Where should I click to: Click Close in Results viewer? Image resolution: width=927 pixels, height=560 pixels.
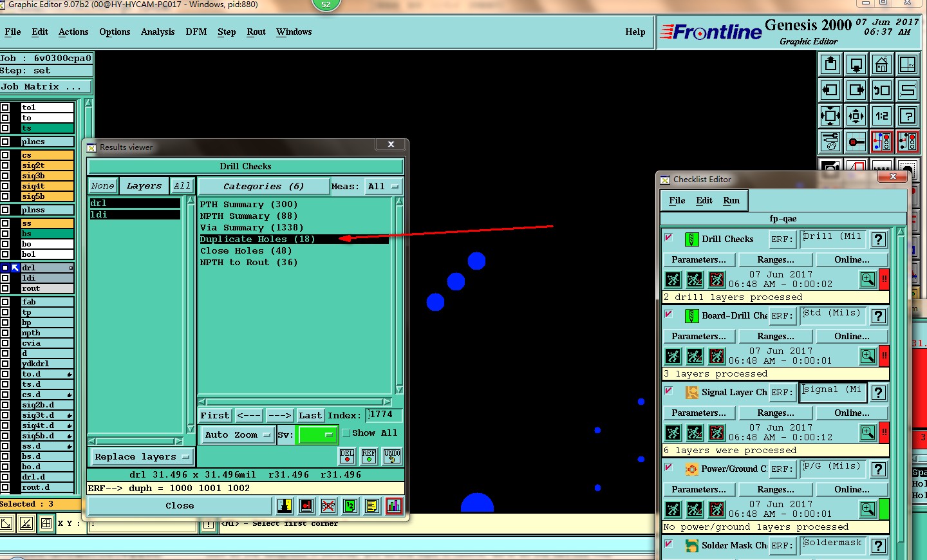[x=180, y=506]
